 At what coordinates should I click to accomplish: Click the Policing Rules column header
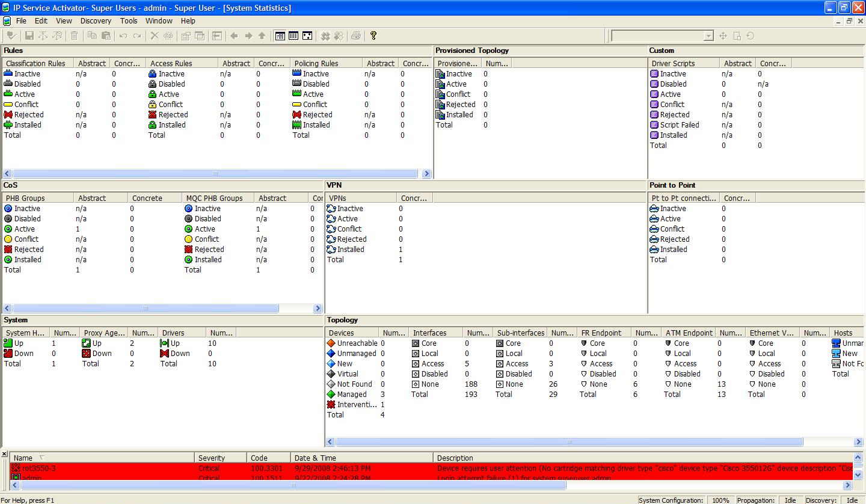[327, 63]
